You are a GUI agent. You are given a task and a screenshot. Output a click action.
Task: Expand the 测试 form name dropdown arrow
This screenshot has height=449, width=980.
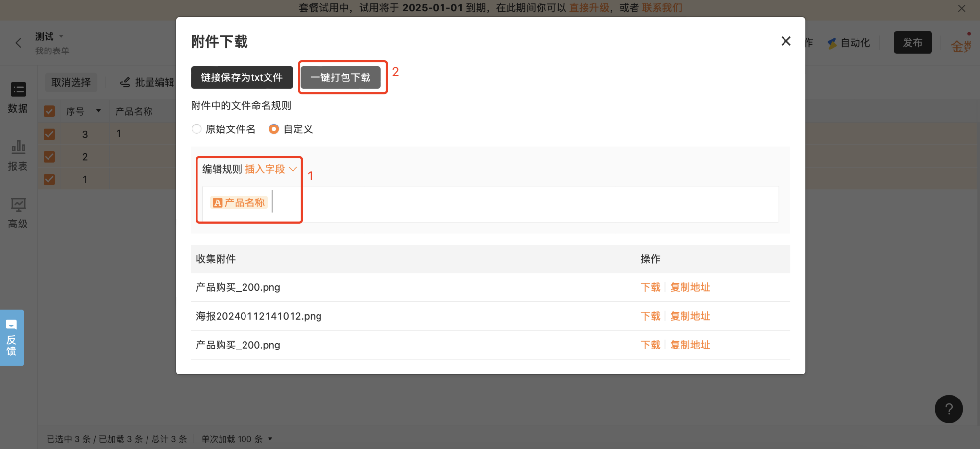click(x=61, y=36)
